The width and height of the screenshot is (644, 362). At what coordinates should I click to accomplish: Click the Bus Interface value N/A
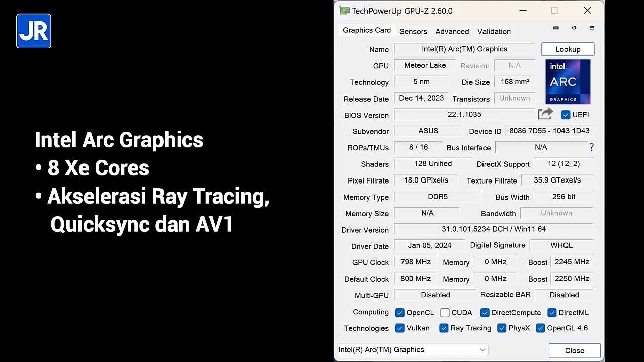click(x=541, y=147)
